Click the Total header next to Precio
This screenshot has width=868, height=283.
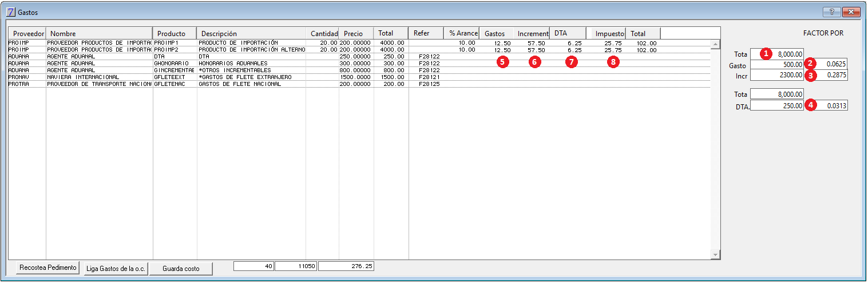pos(391,33)
